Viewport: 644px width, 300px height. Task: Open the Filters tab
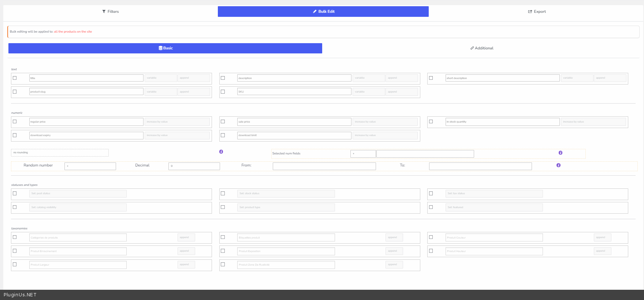point(111,12)
